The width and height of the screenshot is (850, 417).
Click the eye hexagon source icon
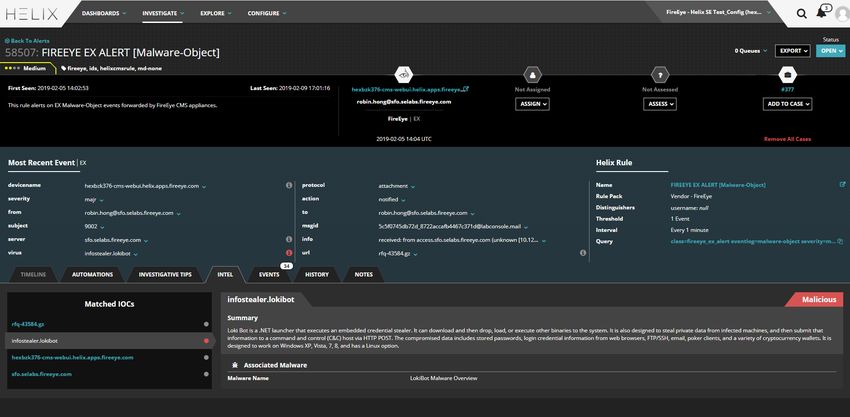[404, 74]
